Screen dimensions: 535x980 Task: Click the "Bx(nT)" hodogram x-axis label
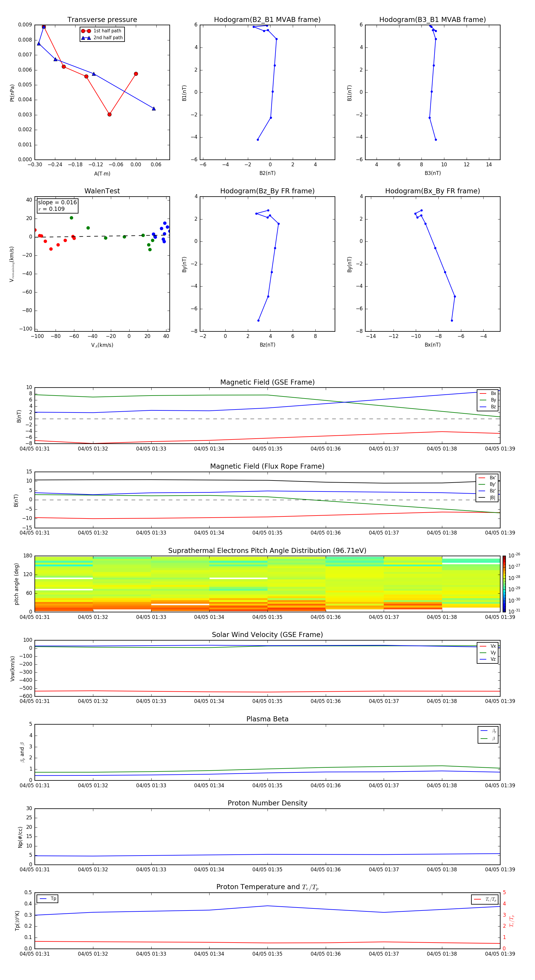pyautogui.click(x=432, y=345)
